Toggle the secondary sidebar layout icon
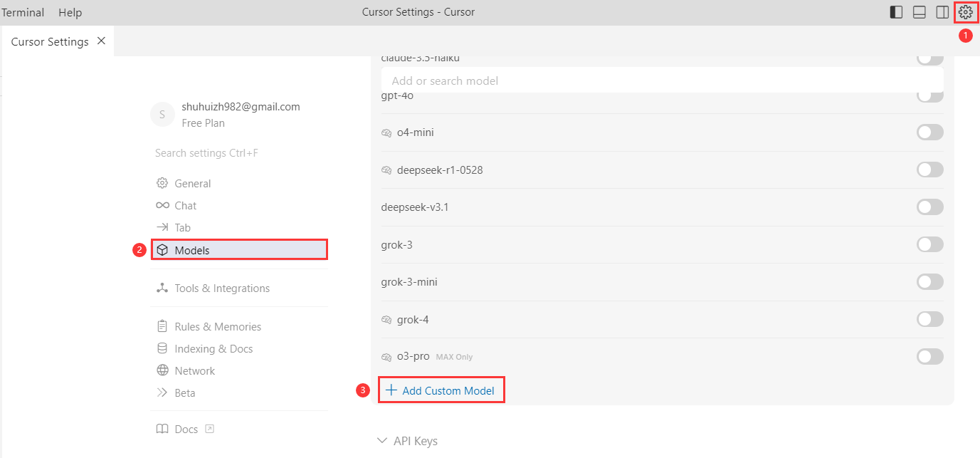Image resolution: width=980 pixels, height=458 pixels. coord(942,12)
